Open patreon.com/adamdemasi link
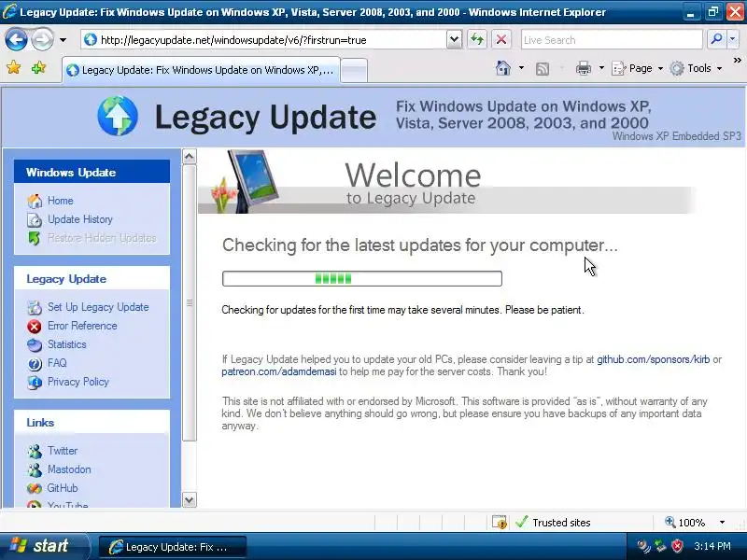Image resolution: width=747 pixels, height=560 pixels. click(278, 371)
